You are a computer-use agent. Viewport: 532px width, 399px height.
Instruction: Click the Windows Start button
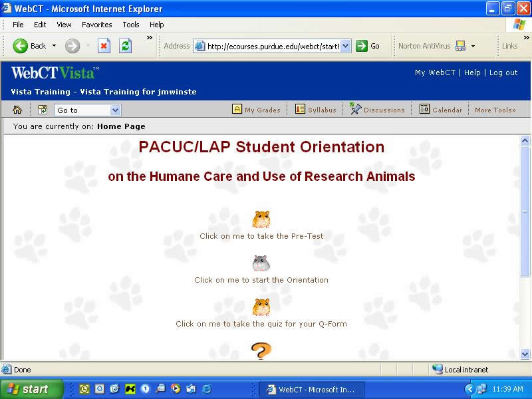tap(30, 389)
